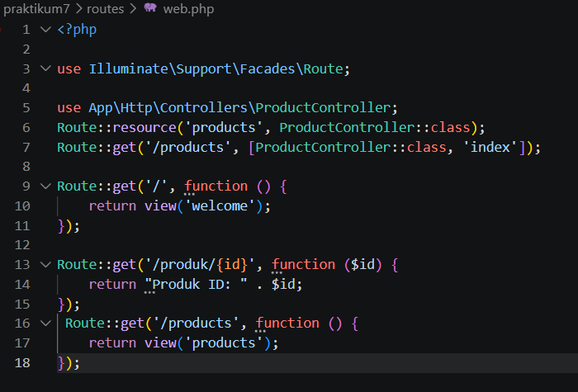
Task: Select web.php in the breadcrumb
Action: pyautogui.click(x=188, y=8)
